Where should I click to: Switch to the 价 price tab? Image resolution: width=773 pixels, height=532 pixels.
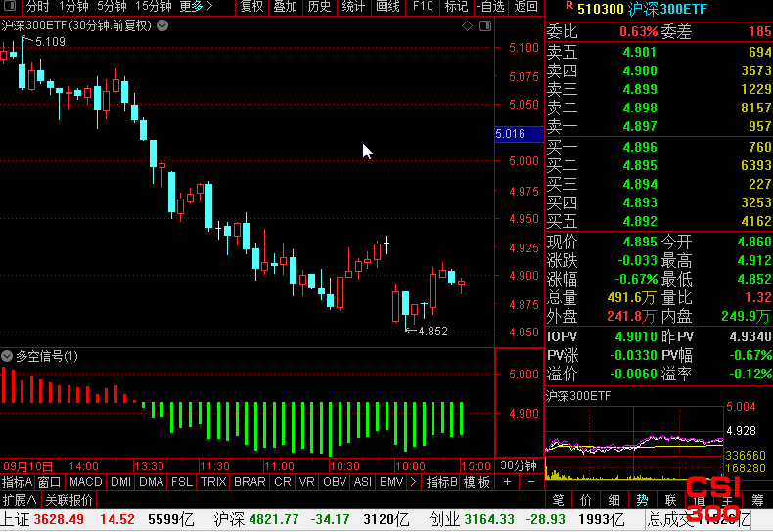pyautogui.click(x=586, y=500)
